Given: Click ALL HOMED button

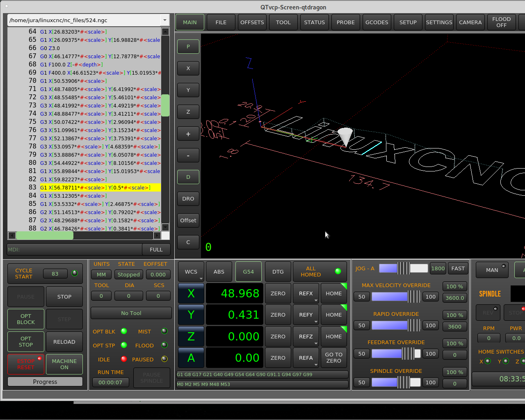Looking at the screenshot, I should pyautogui.click(x=320, y=272).
